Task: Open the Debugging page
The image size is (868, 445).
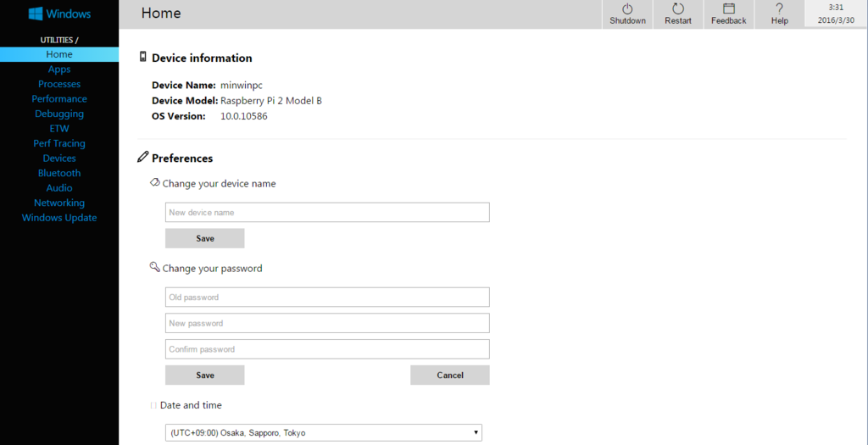Action: (x=59, y=114)
